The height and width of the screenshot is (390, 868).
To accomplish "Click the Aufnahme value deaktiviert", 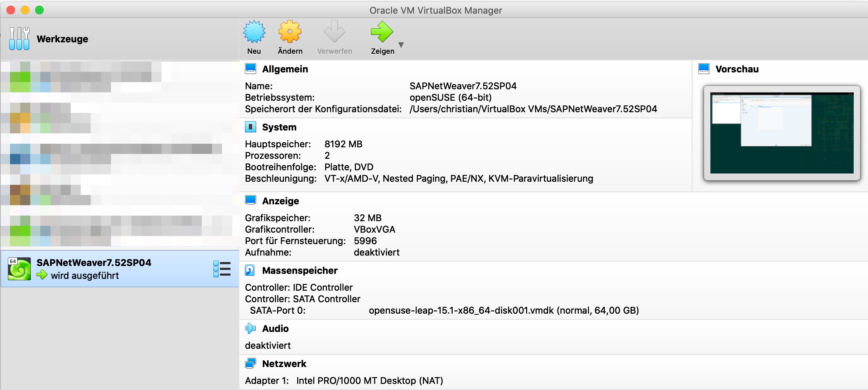I will pos(377,252).
